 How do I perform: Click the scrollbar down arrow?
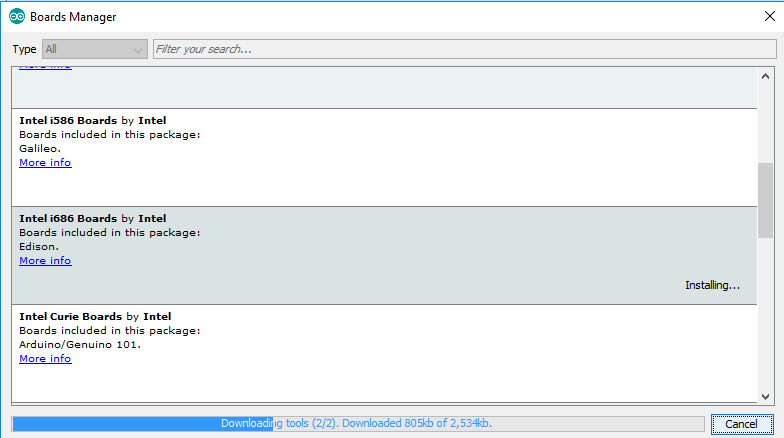[765, 396]
